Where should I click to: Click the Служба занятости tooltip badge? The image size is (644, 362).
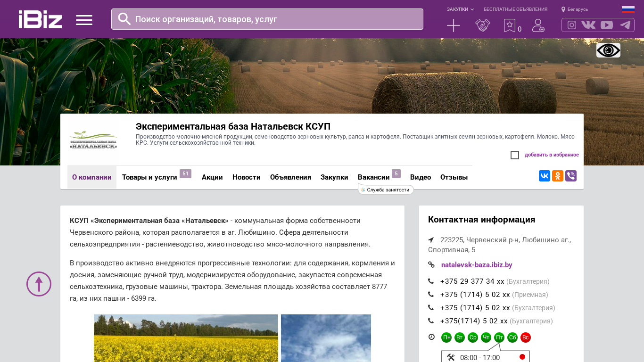(x=386, y=189)
